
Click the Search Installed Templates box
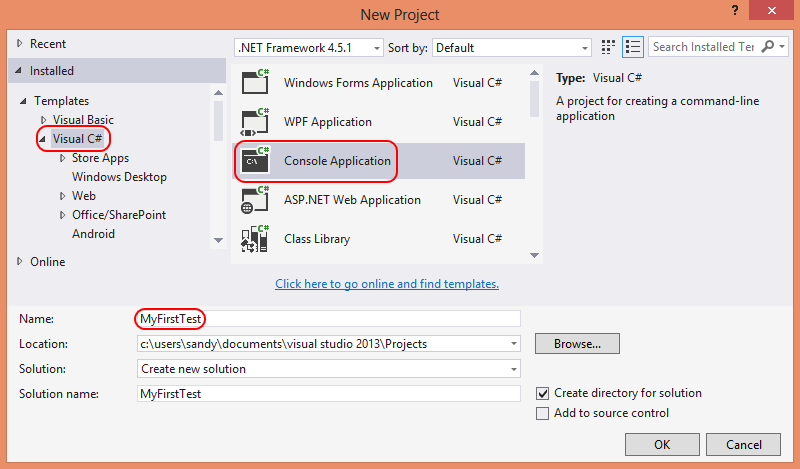704,47
